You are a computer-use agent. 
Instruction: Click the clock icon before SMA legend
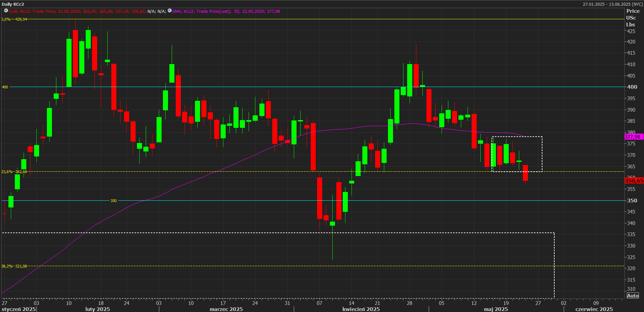click(169, 11)
